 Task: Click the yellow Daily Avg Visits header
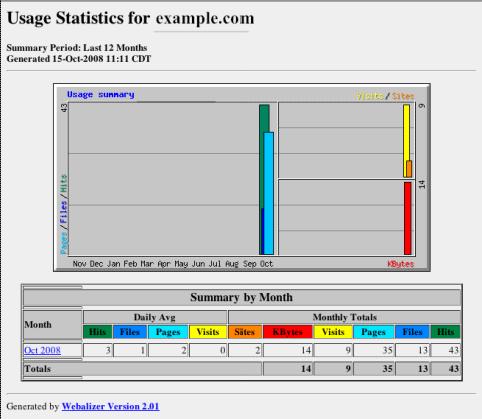pyautogui.click(x=208, y=332)
